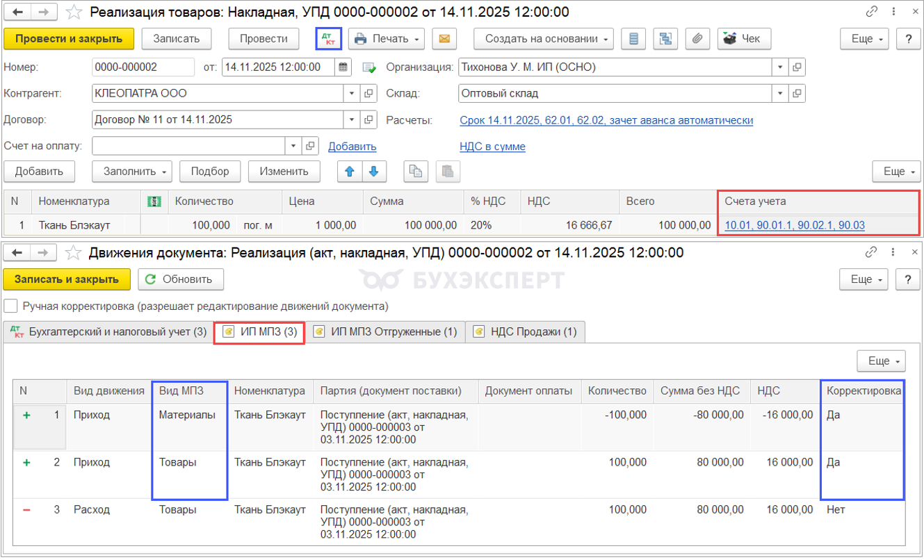
Task: Click the forward arrow in the Движения документа window
Action: click(44, 252)
